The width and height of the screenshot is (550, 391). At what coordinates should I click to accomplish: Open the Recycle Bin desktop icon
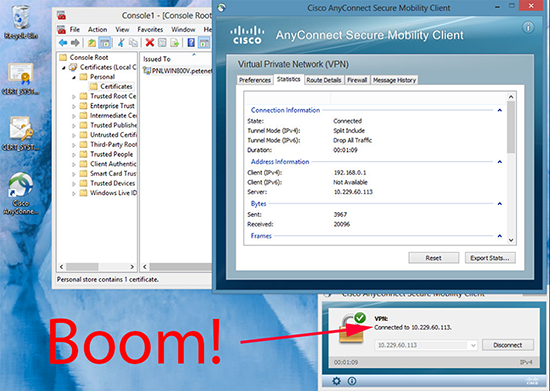tap(21, 22)
